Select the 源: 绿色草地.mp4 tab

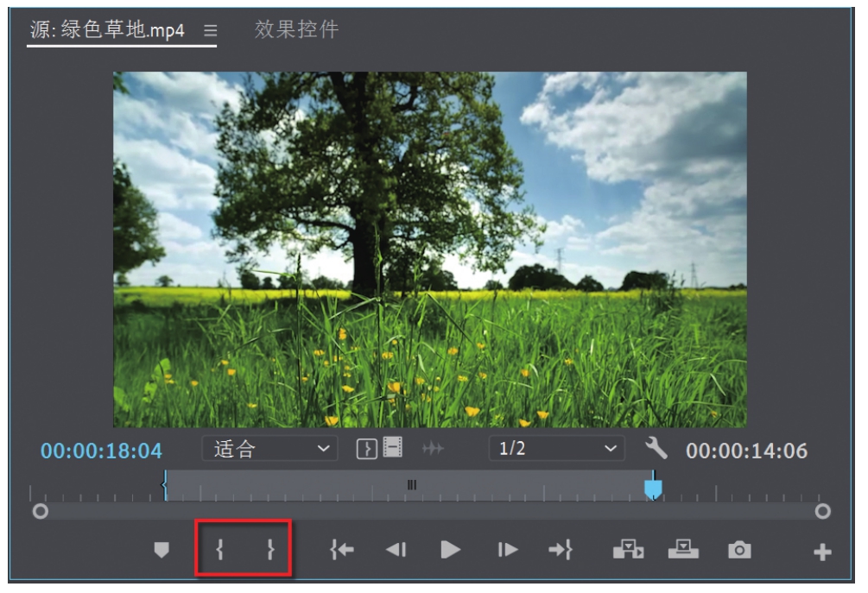[x=107, y=30]
